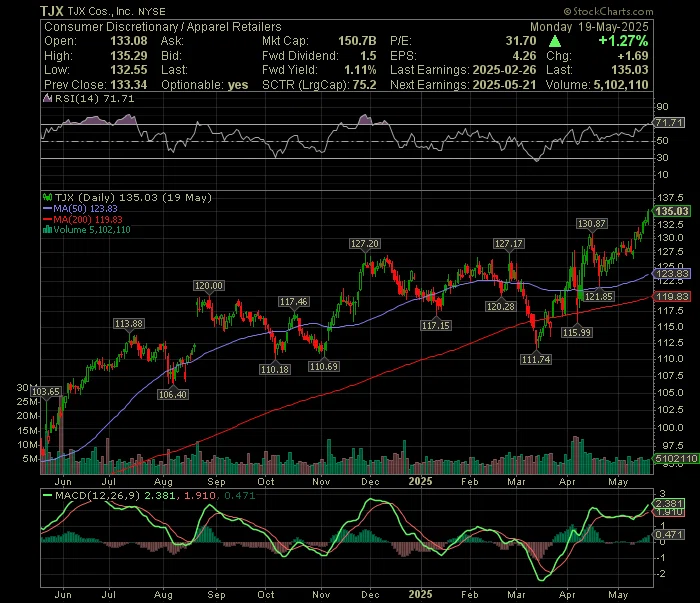Image resolution: width=700 pixels, height=603 pixels.
Task: Click the 2.381 MACD line value tag
Action: pos(668,503)
